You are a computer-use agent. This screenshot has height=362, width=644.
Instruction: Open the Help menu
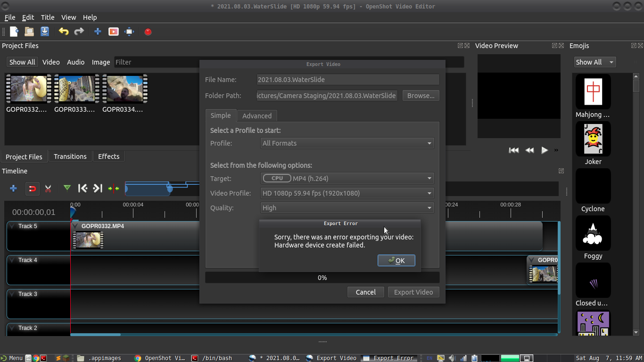(x=90, y=17)
